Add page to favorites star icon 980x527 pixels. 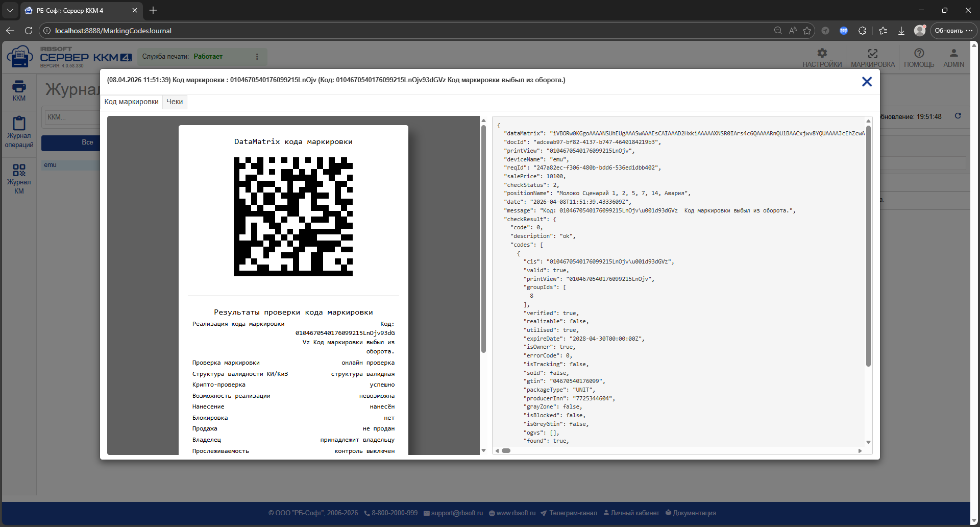coord(807,31)
